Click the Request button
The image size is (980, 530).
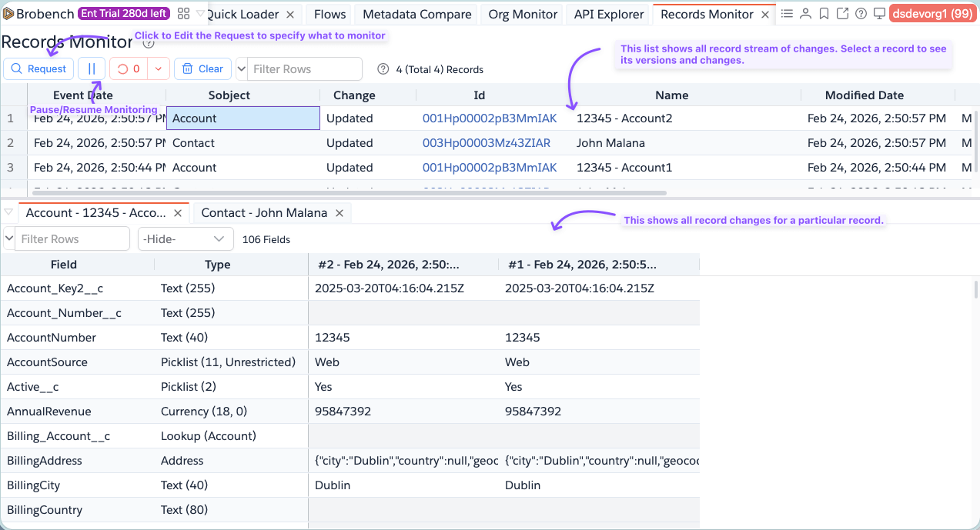[x=38, y=68]
